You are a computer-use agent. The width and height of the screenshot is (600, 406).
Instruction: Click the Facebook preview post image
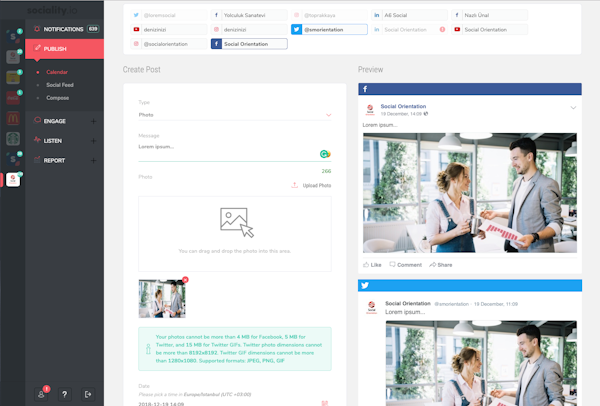click(x=470, y=193)
